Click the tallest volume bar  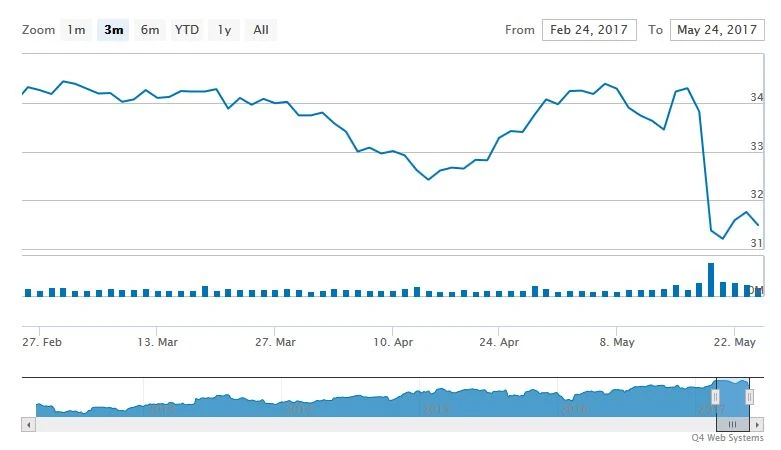click(x=711, y=279)
